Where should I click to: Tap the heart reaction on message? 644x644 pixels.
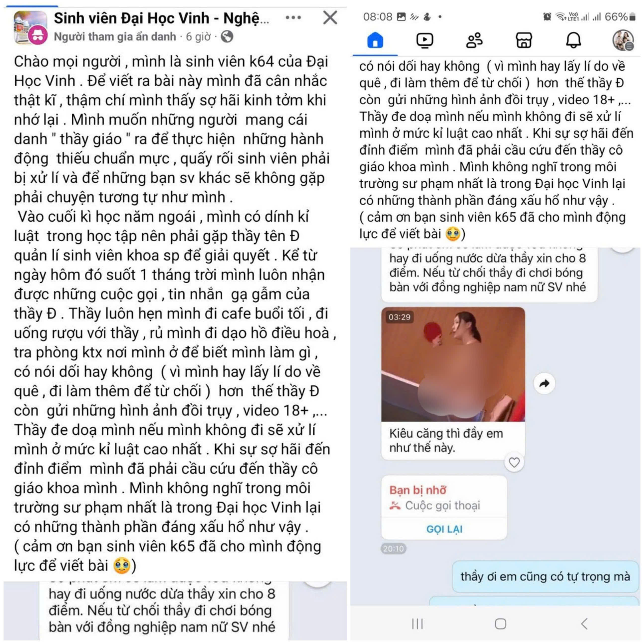[514, 462]
